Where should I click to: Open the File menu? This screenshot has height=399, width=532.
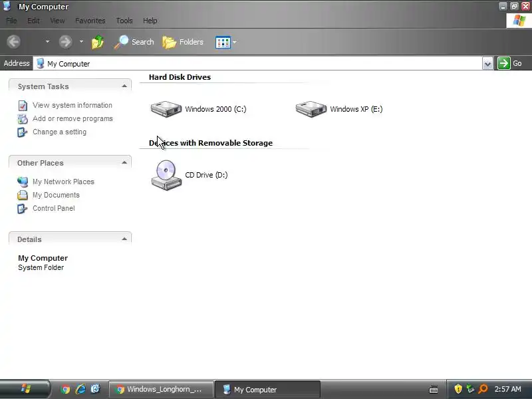11,21
